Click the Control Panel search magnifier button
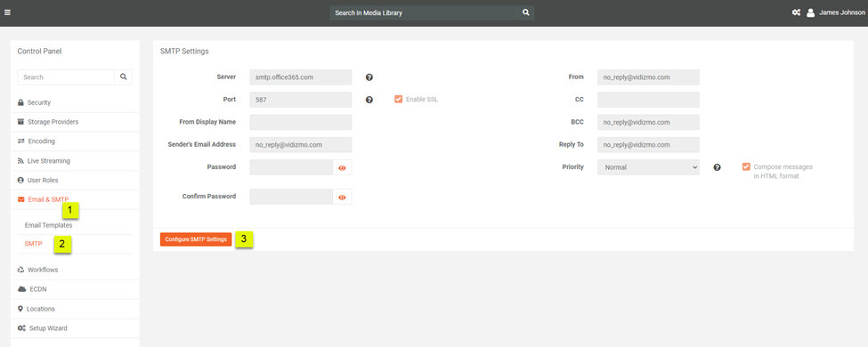Screen dimensions: 868x347 coord(124,77)
